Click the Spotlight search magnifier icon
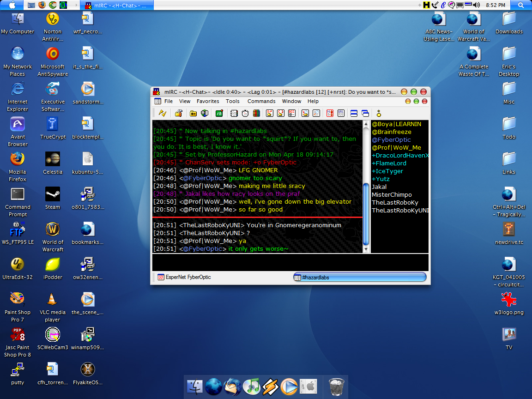The height and width of the screenshot is (399, 532). coord(521,5)
